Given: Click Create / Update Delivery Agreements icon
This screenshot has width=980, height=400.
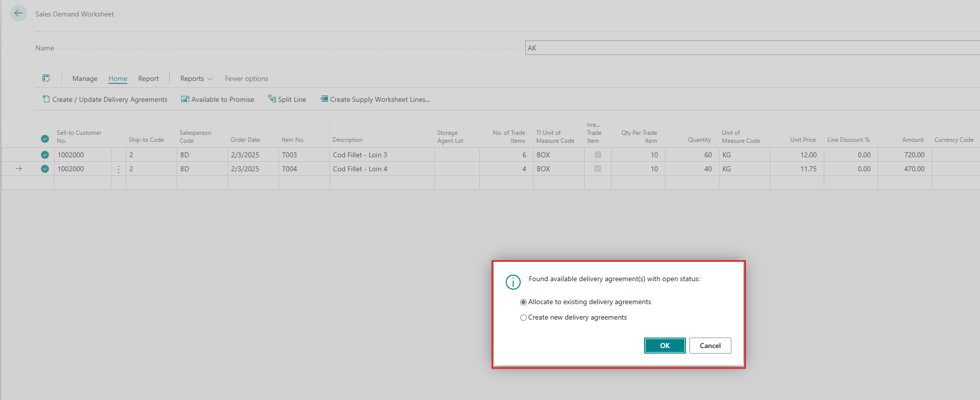Looking at the screenshot, I should pyautogui.click(x=46, y=99).
